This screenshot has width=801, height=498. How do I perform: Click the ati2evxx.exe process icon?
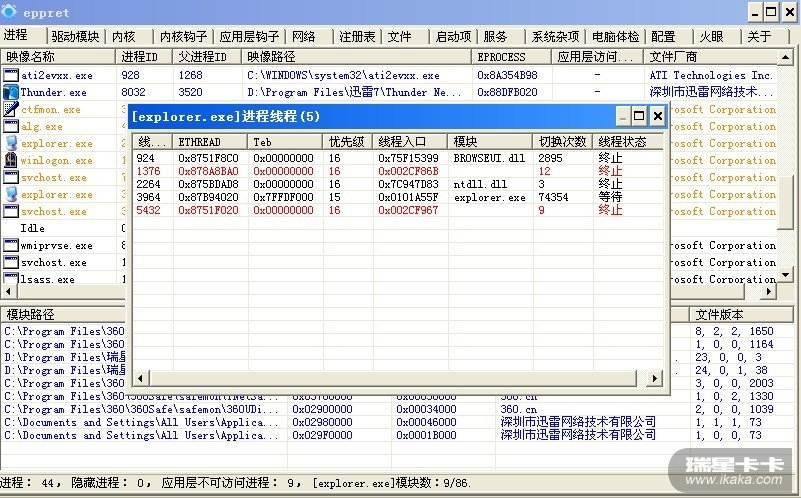[11, 75]
